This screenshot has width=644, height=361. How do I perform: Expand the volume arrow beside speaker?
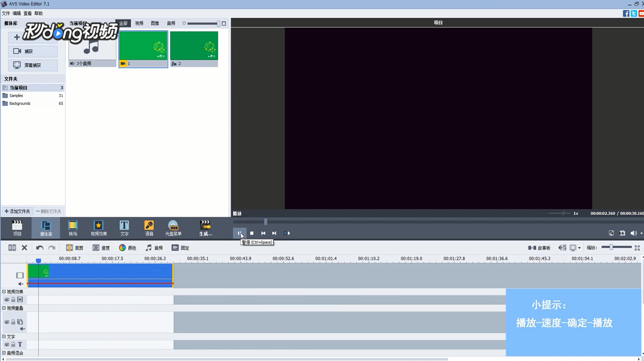coord(641,233)
